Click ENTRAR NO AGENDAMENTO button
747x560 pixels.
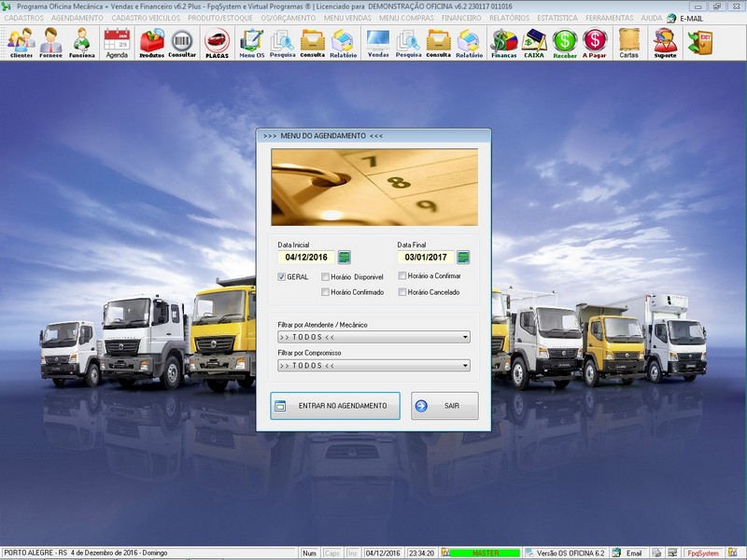coord(335,406)
